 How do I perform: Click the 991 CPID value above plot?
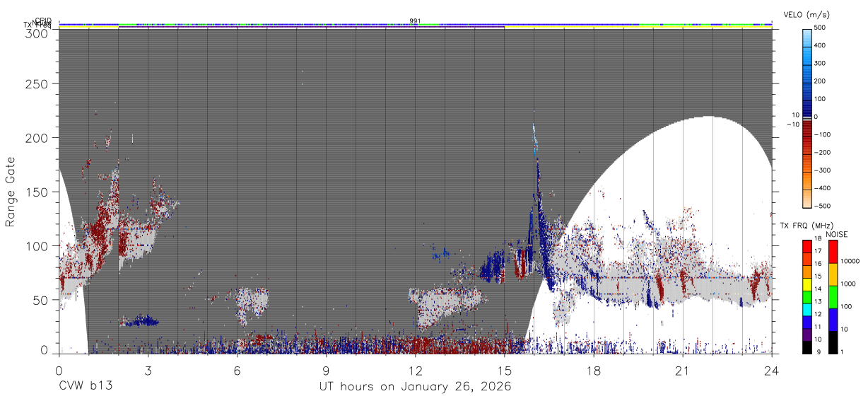pos(415,21)
